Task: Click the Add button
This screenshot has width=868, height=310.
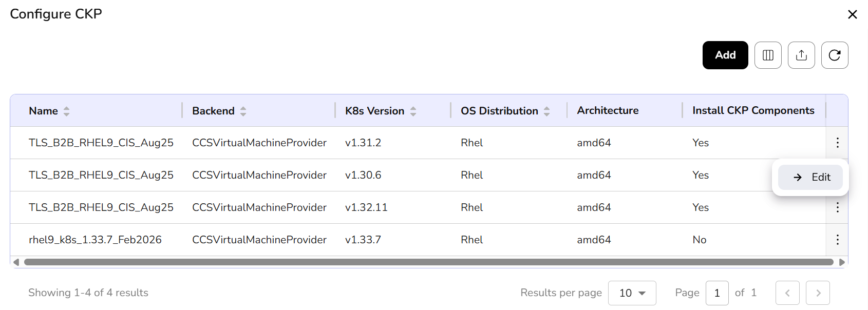Action: (x=725, y=55)
